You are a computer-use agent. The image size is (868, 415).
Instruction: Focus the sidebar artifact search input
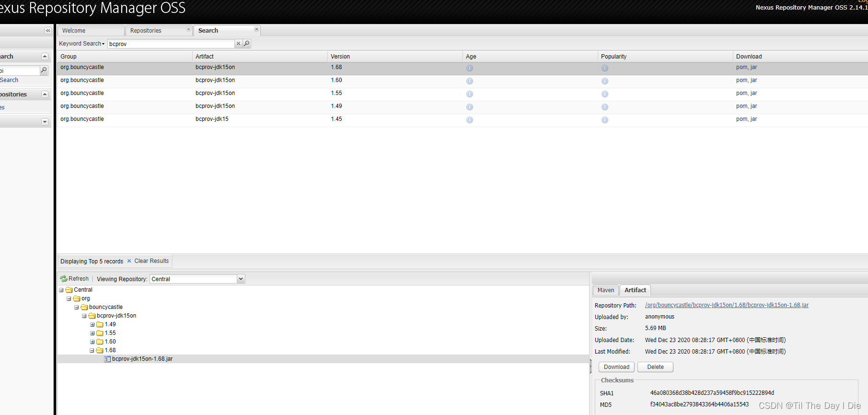[x=20, y=71]
